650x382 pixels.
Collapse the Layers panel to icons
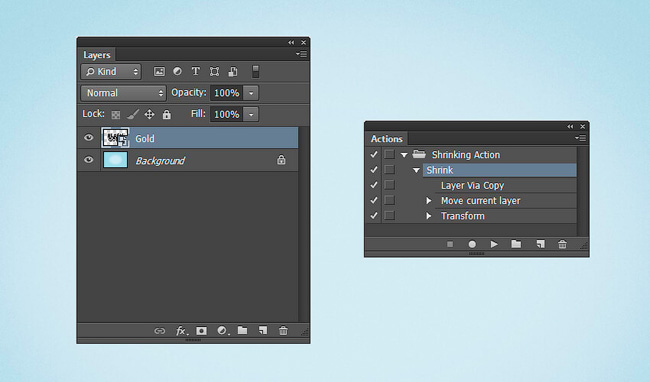(x=291, y=42)
